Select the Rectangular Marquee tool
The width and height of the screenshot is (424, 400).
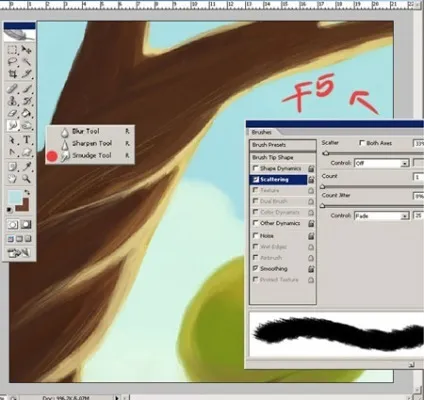click(12, 50)
